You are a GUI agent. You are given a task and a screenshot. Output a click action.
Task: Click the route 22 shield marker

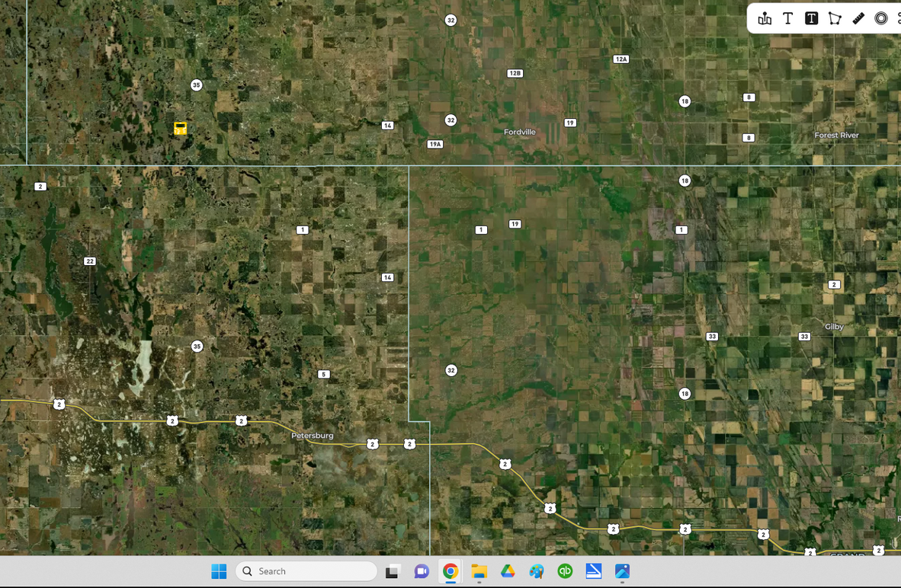[x=90, y=261]
